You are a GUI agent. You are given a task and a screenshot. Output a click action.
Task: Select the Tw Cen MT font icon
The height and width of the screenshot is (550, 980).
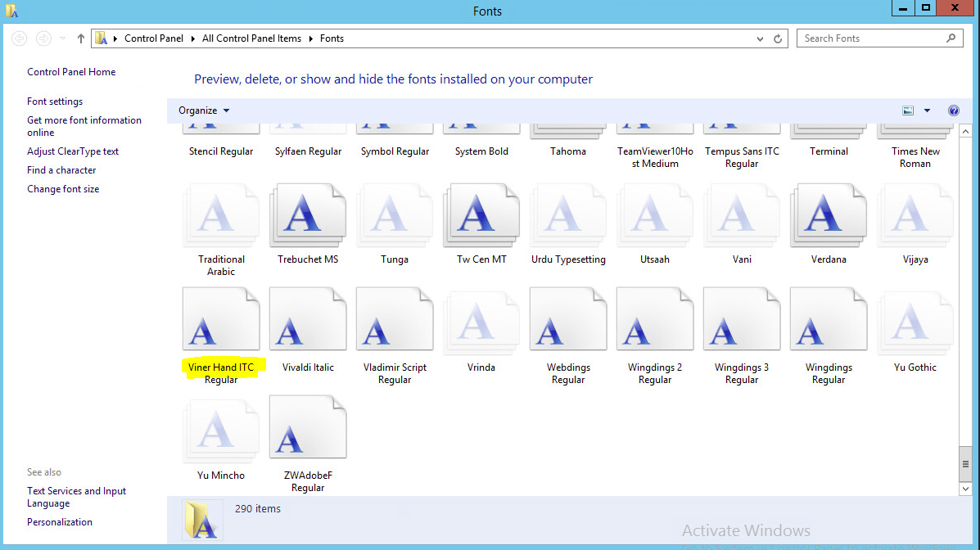coord(481,215)
